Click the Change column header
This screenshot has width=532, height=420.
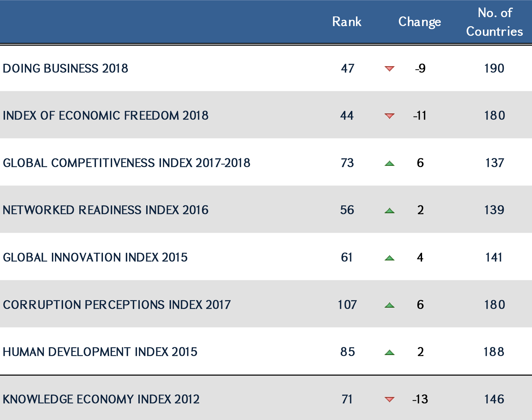tap(419, 22)
